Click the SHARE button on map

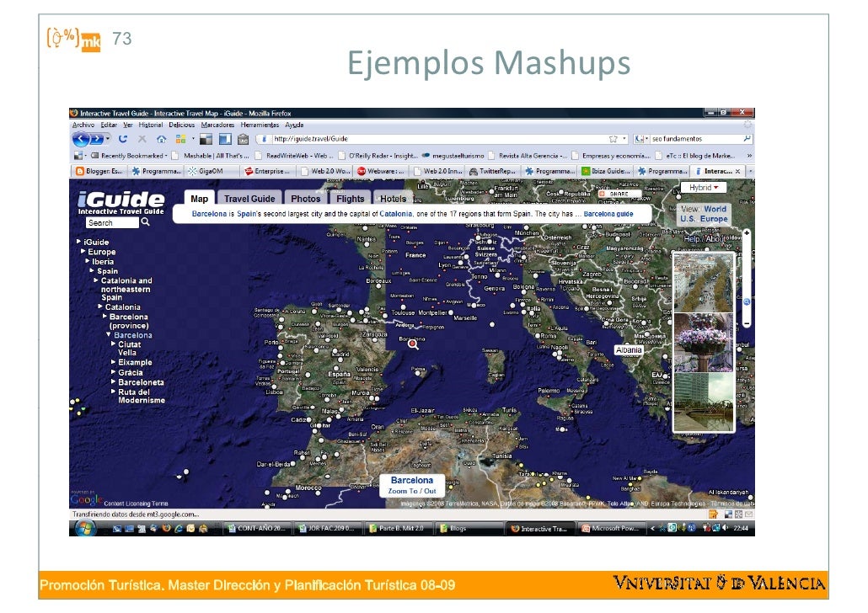(x=619, y=195)
